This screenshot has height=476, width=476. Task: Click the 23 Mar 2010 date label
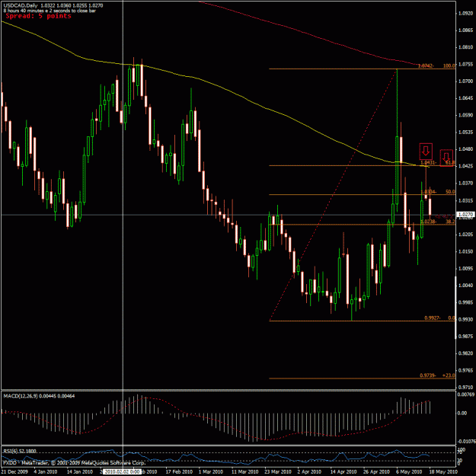tap(277, 471)
